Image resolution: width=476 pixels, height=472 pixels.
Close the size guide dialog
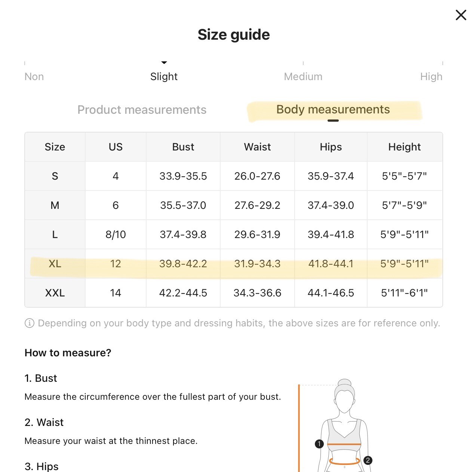(461, 15)
